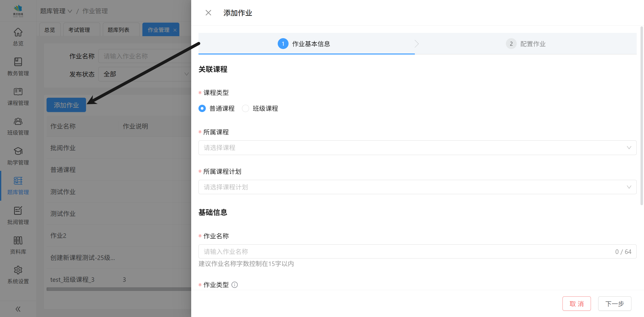Open 批阅管理 sidebar icon
The image size is (644, 317).
point(18,211)
